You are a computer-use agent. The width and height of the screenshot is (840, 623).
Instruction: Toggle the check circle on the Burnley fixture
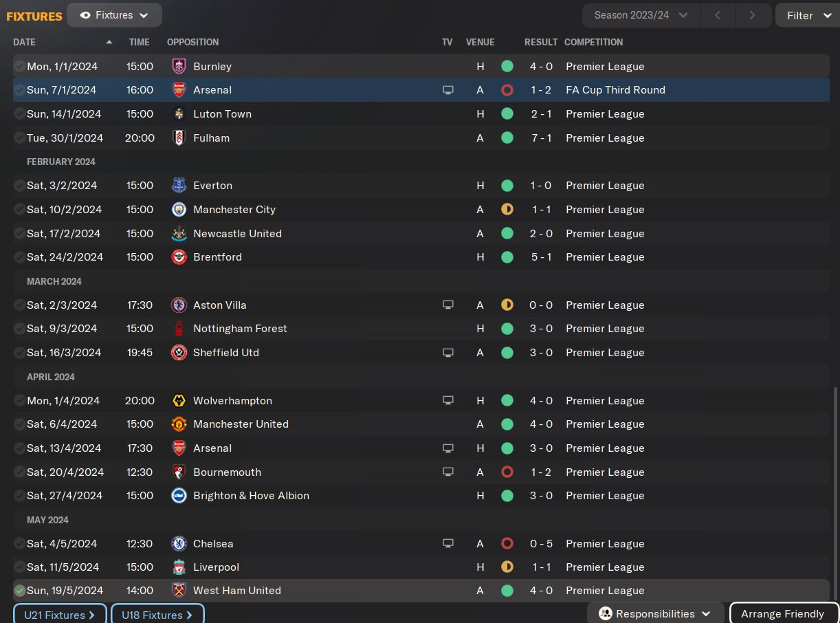19,67
